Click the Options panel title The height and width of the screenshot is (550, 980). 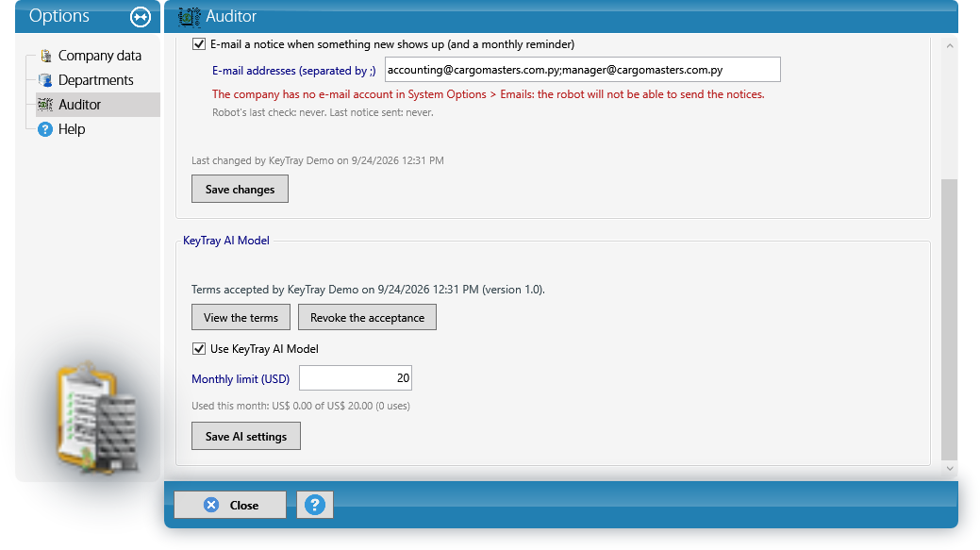click(59, 16)
